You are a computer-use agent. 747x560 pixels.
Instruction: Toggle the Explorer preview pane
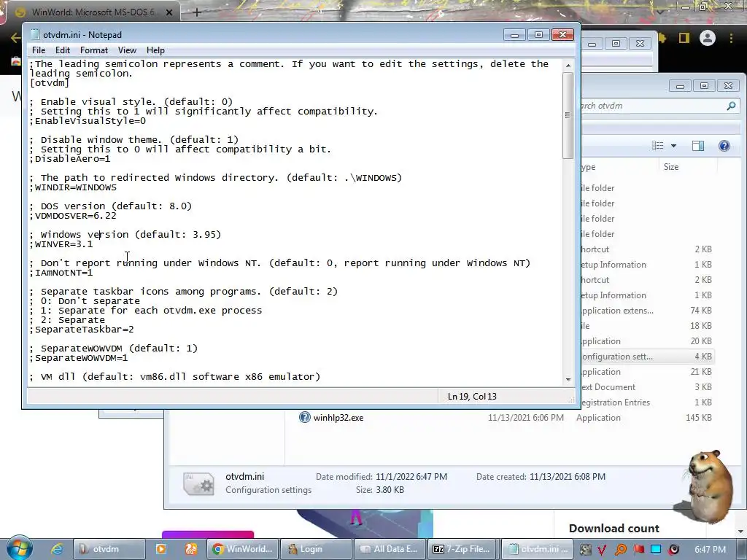click(x=698, y=146)
